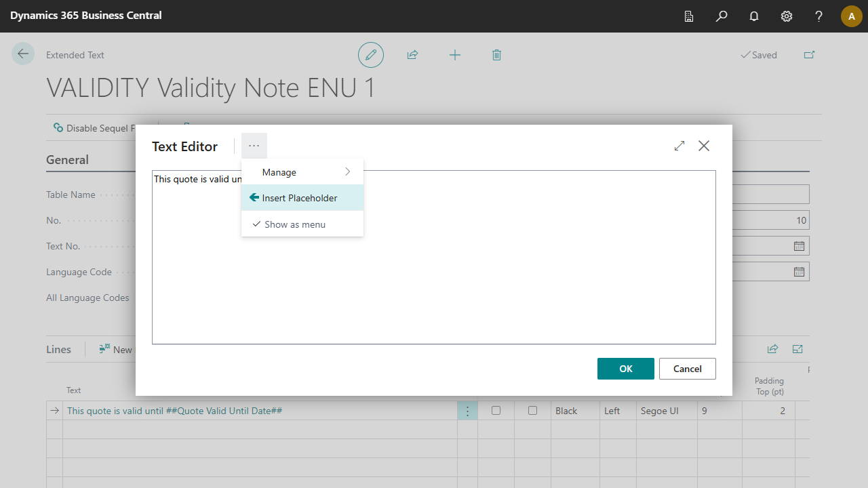Expand the Manage submenu
868x488 pixels.
point(302,172)
